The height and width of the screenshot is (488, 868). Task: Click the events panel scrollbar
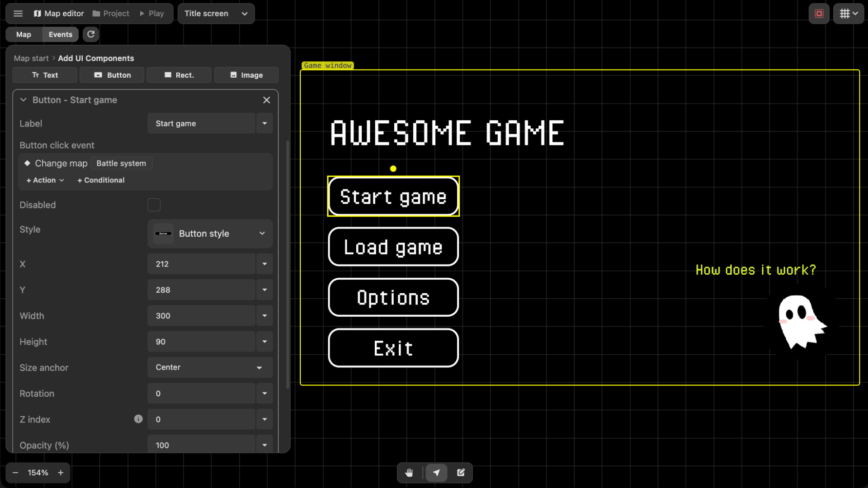click(288, 264)
